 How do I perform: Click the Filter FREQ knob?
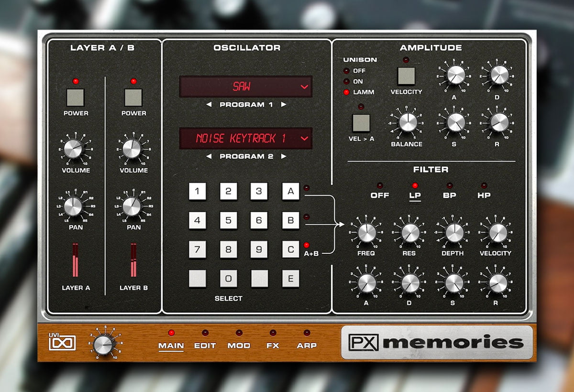coord(366,232)
